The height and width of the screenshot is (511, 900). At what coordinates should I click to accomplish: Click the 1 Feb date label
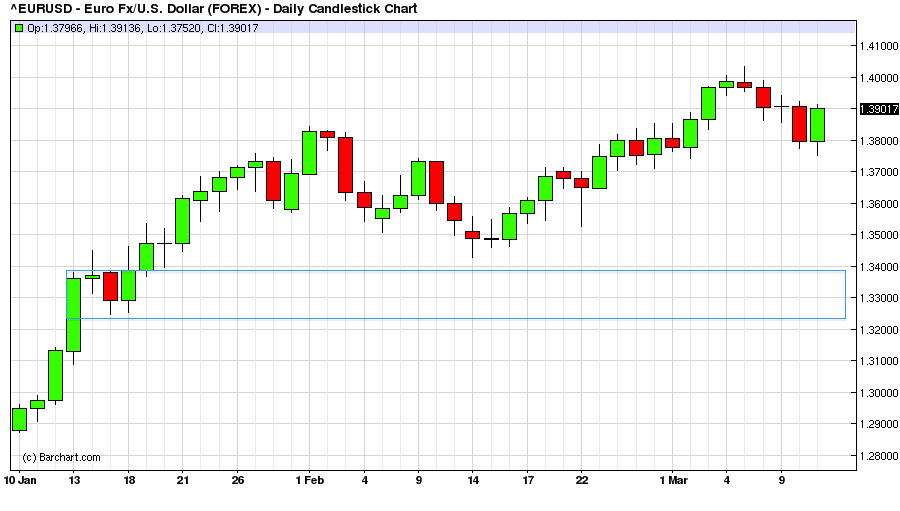click(309, 480)
